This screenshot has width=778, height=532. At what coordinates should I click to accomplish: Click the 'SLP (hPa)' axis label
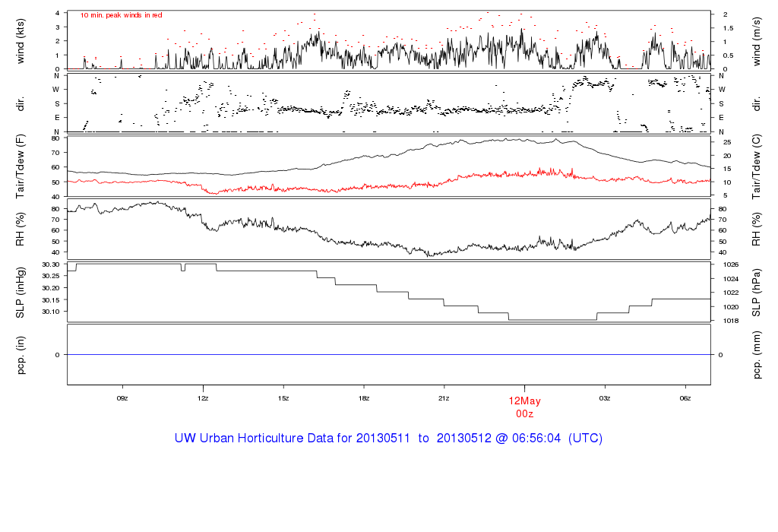tap(756, 293)
